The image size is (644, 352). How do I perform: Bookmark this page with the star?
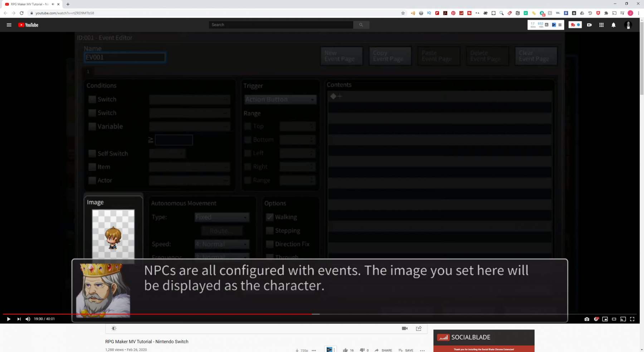(x=403, y=13)
